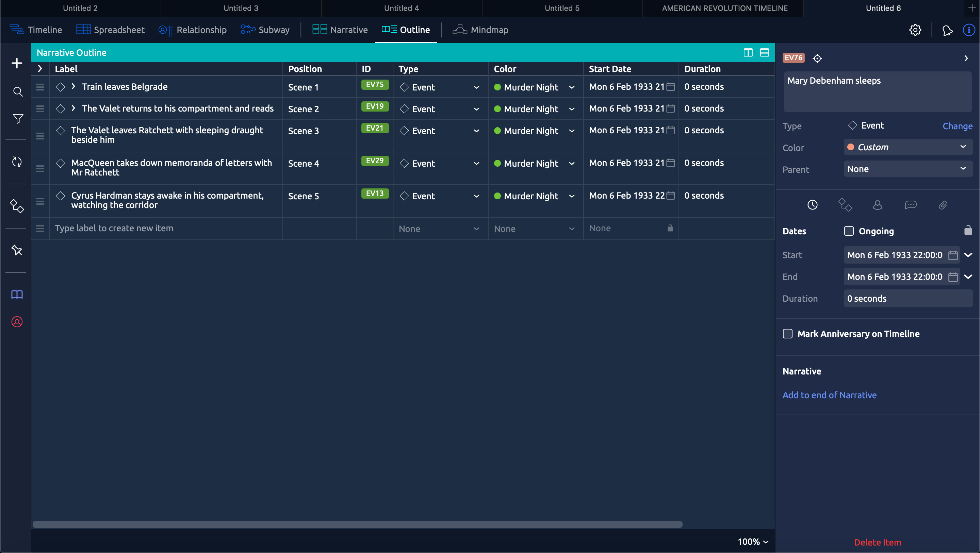Check Mark Anniversary on Timeline

click(787, 334)
